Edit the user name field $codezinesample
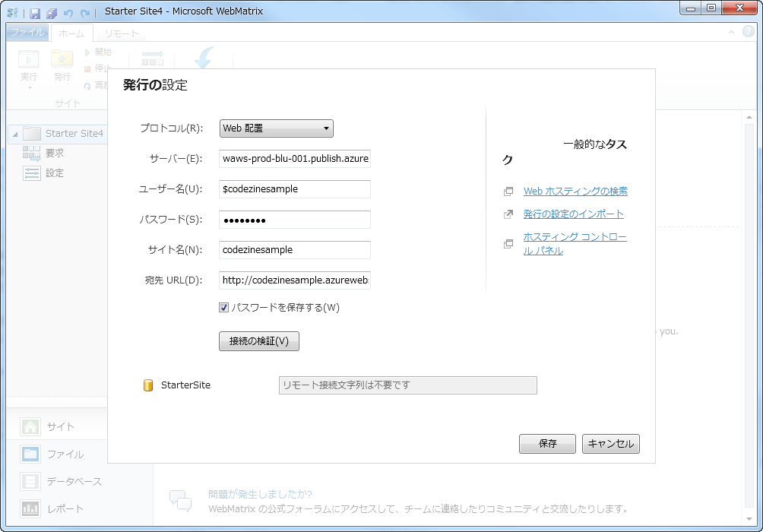The height and width of the screenshot is (532, 763). click(295, 188)
